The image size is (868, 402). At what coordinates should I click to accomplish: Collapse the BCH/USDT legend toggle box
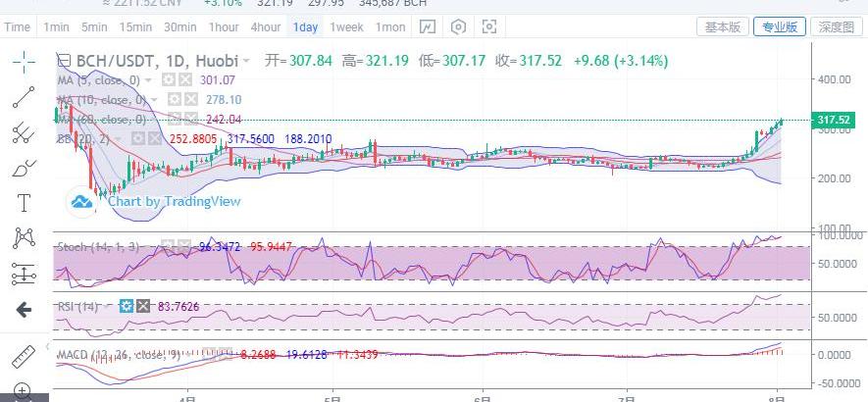tap(64, 61)
